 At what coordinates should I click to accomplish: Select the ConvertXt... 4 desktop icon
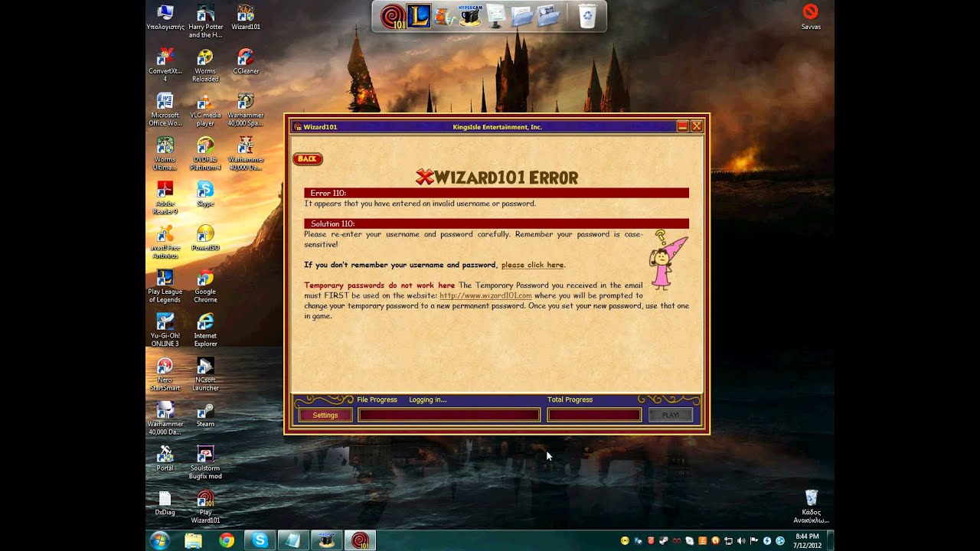[x=165, y=65]
